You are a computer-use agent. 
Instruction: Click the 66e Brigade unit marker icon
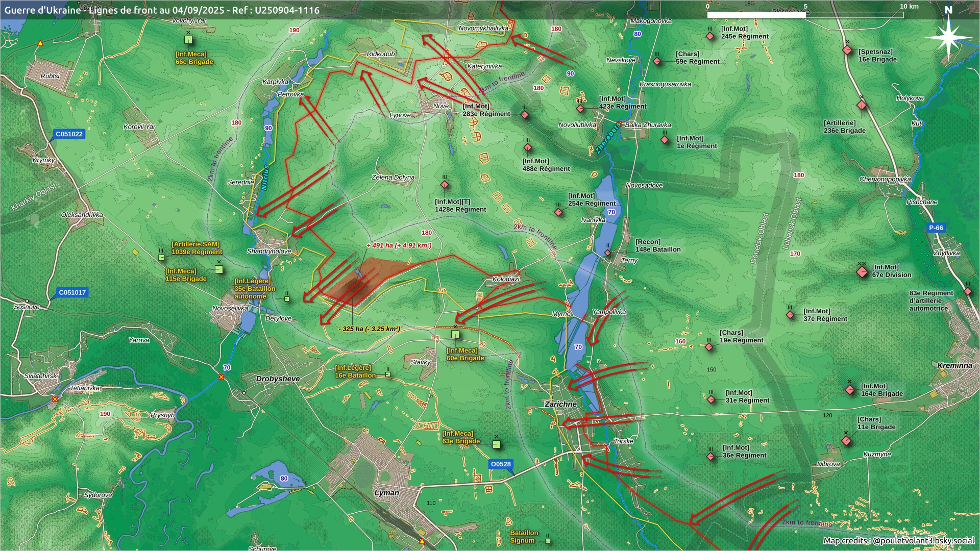[x=188, y=39]
